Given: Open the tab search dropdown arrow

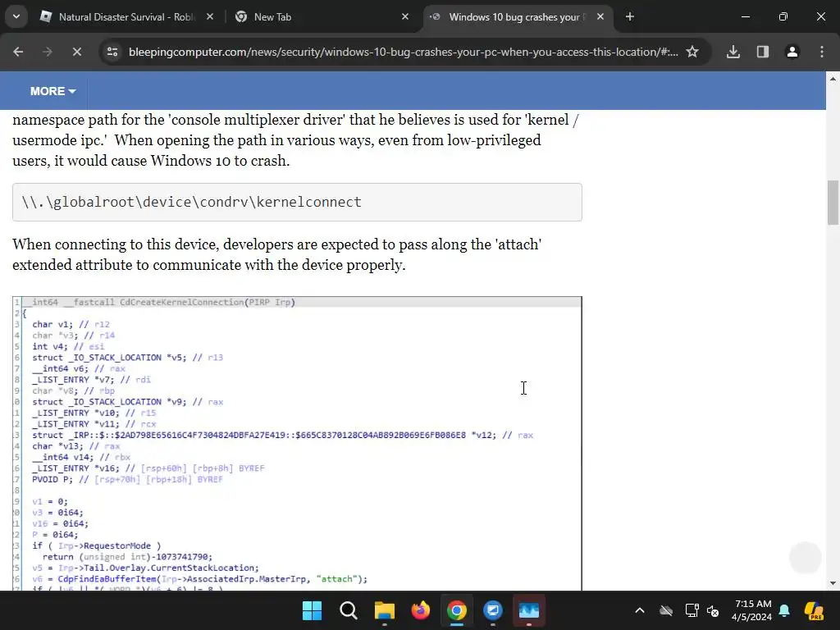Looking at the screenshot, I should pos(16,16).
